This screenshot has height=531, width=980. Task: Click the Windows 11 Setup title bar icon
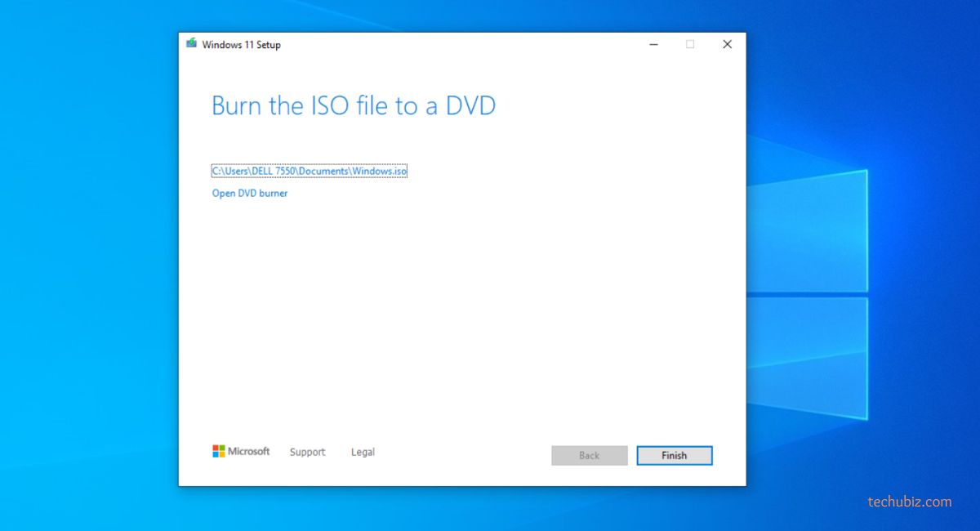coord(192,44)
